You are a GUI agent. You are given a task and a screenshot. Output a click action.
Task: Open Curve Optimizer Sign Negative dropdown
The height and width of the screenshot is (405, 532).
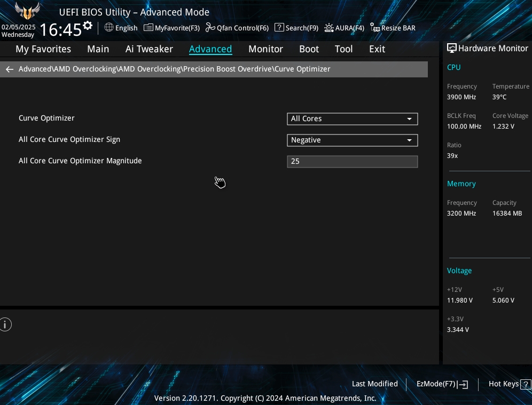[352, 140]
